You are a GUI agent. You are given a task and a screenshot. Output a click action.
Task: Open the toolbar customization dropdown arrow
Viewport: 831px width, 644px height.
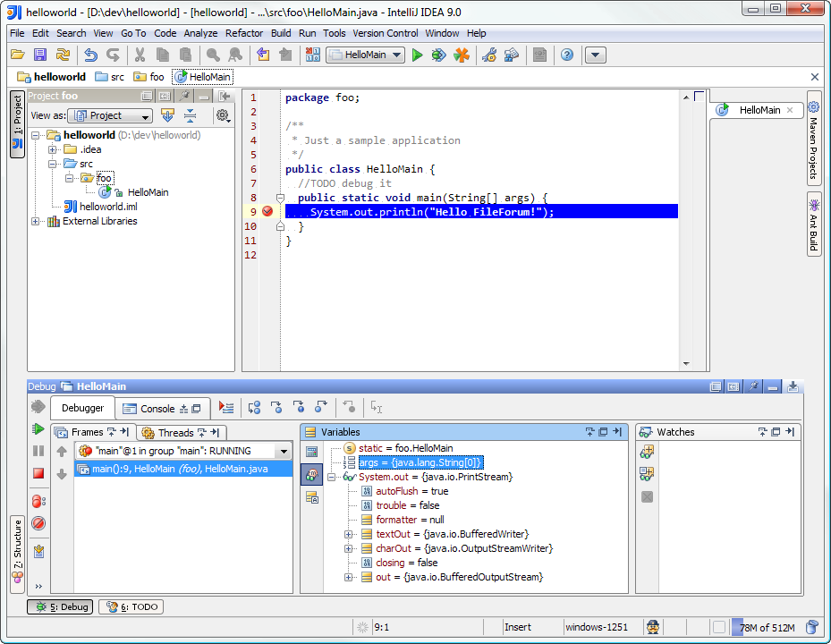(x=595, y=55)
